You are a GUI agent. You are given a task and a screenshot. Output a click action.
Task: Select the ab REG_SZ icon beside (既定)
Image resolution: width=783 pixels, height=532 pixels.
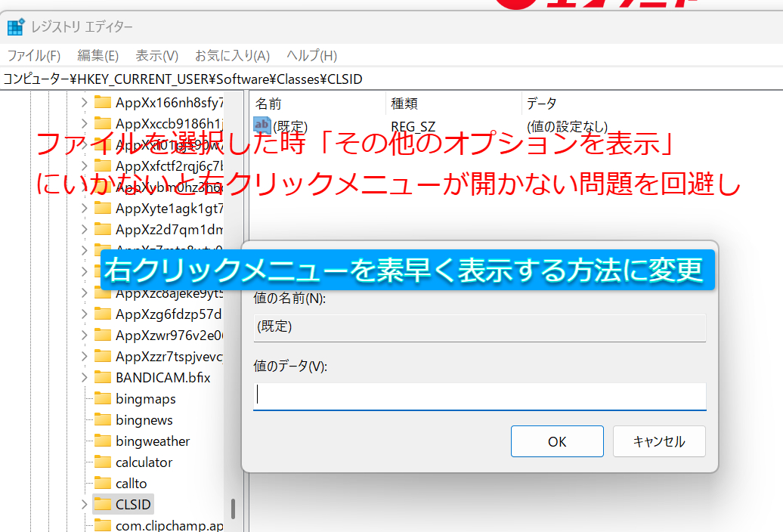click(262, 126)
